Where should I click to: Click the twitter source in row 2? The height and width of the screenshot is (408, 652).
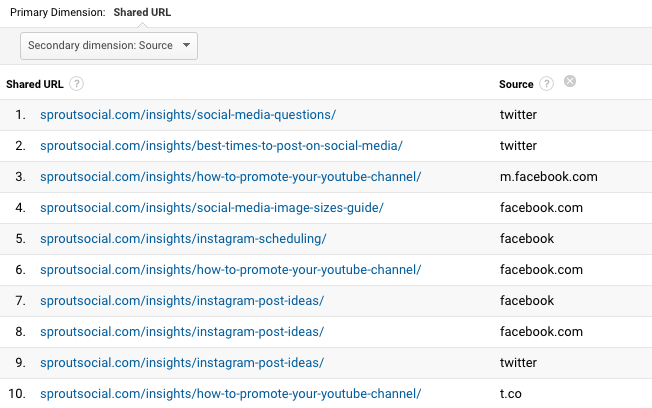518,146
